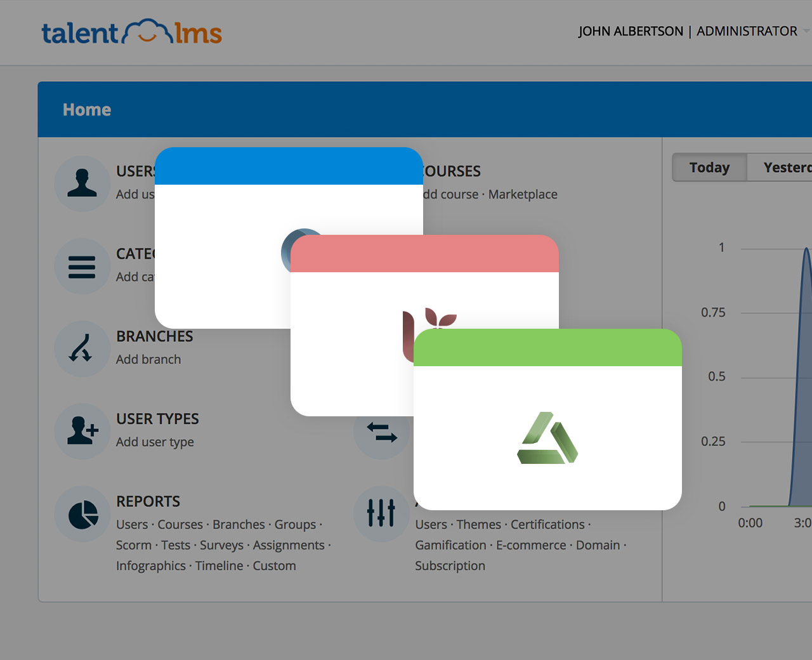The image size is (812, 660).
Task: Open the Branches icon
Action: point(82,348)
